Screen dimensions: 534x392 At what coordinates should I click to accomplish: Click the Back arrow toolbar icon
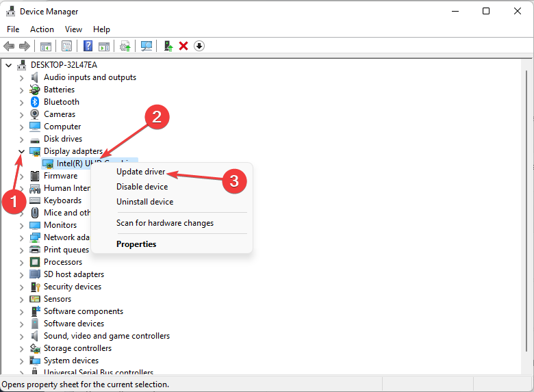click(9, 46)
